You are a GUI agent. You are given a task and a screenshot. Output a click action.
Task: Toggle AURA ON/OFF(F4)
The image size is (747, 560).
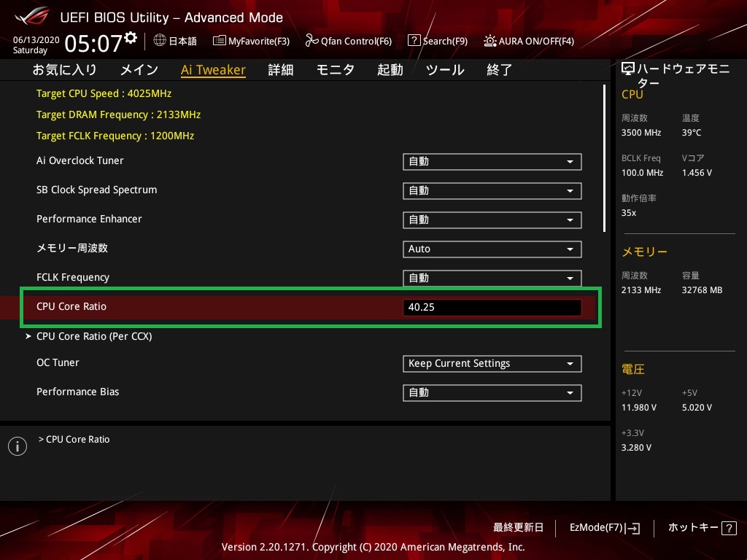(529, 41)
